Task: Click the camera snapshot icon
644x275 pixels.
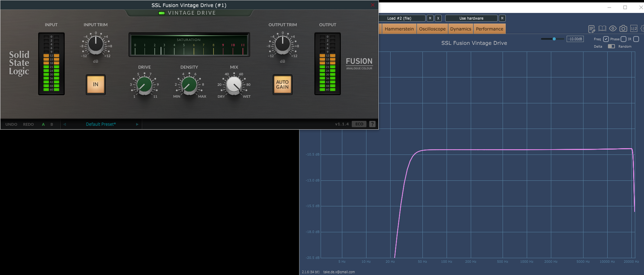Action: tap(623, 29)
